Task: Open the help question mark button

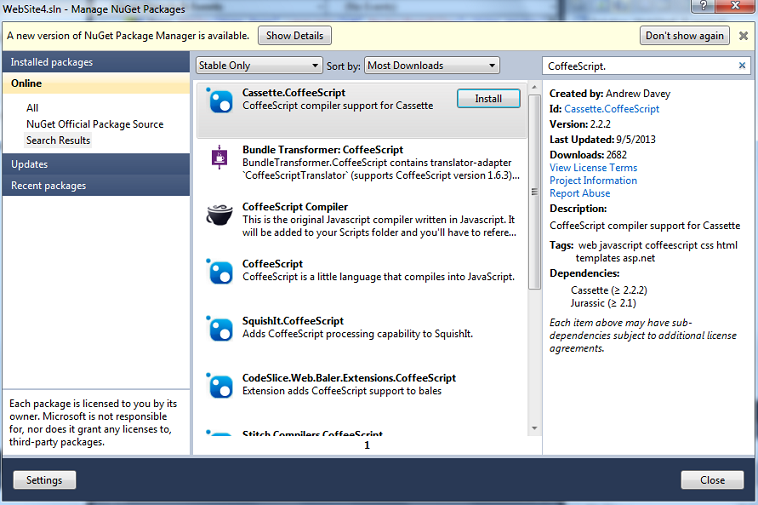Action: tap(703, 5)
